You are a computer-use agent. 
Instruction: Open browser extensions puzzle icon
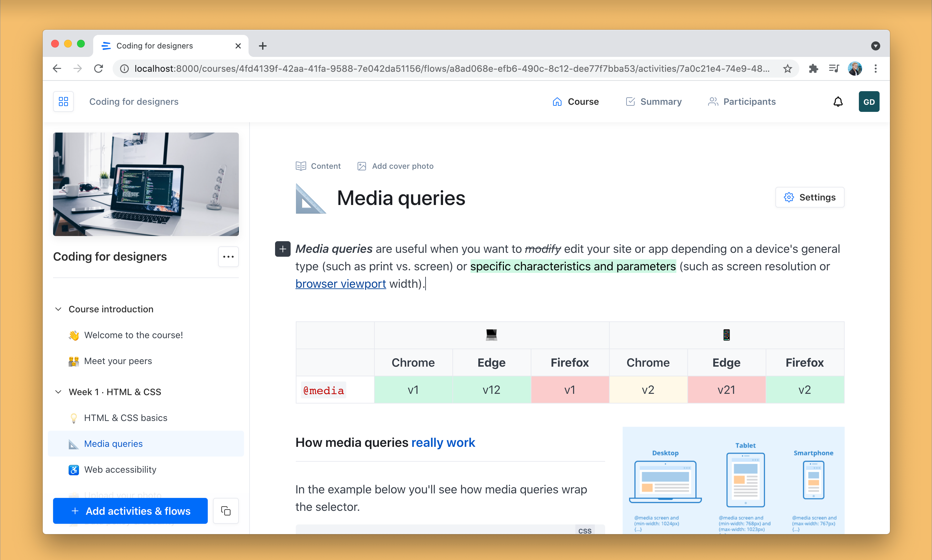point(813,68)
